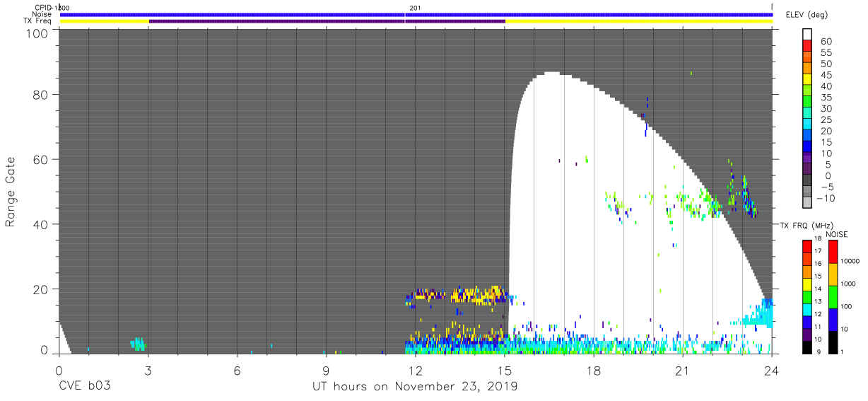Click the '12' tick on the UT hours axis
The image size is (868, 401).
pos(416,370)
